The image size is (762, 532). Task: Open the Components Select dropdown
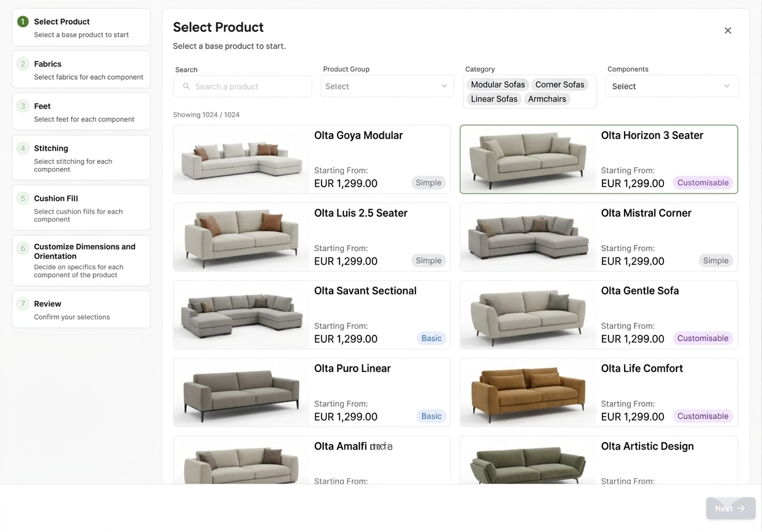coord(671,86)
